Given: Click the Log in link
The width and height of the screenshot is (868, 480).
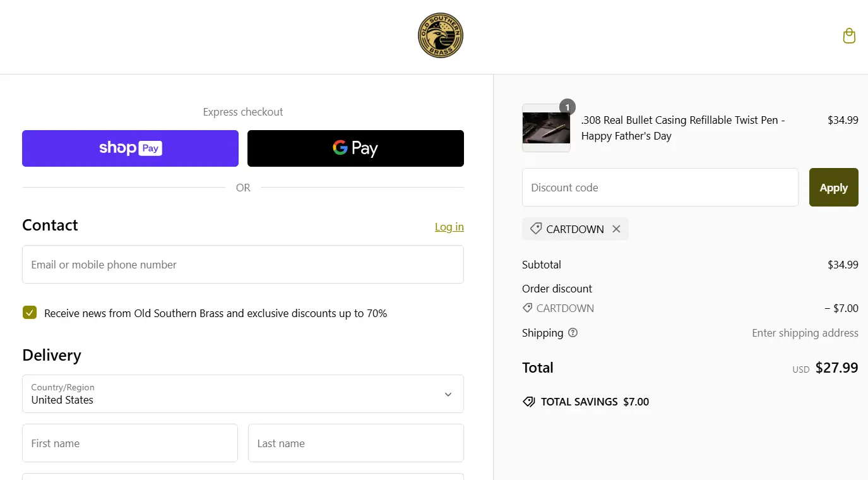Looking at the screenshot, I should [449, 227].
